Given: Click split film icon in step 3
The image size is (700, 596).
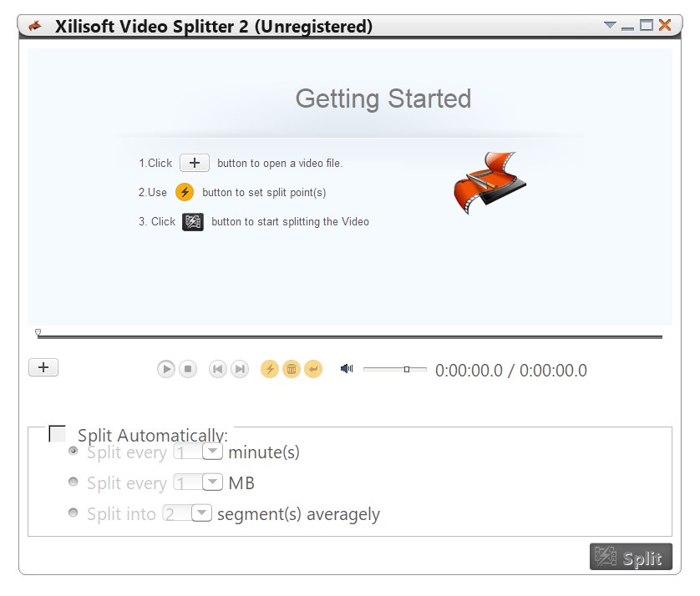Looking at the screenshot, I should 193,222.
